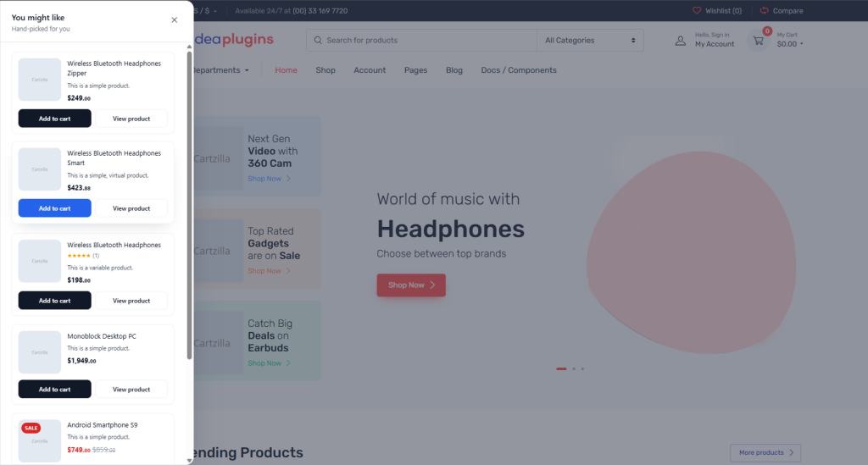The width and height of the screenshot is (868, 465).
Task: Close the You might like panel
Action: click(x=175, y=20)
